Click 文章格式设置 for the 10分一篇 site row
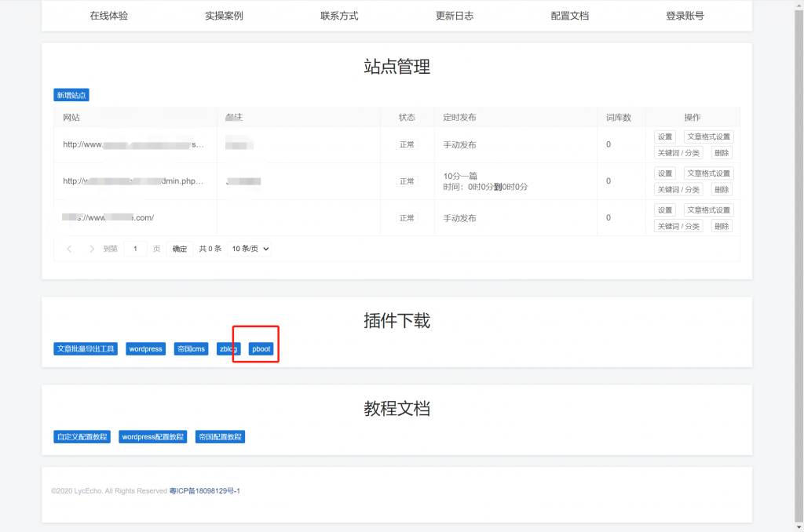The image size is (804, 532). pyautogui.click(x=709, y=173)
